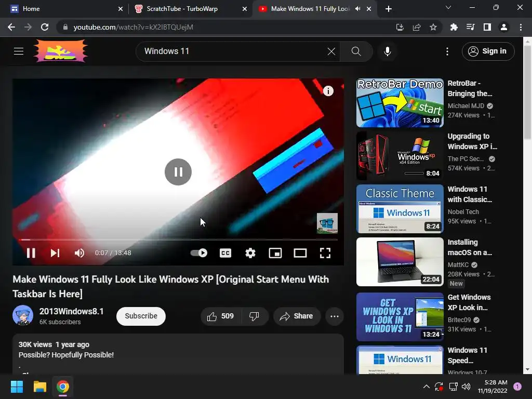The height and width of the screenshot is (399, 532).
Task: Toggle closed captions
Action: [x=225, y=253]
